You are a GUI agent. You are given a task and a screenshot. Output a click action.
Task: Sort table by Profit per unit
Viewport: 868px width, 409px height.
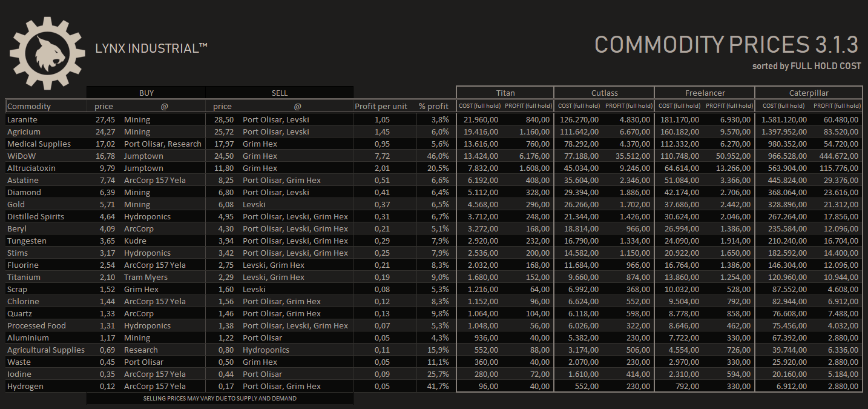(381, 105)
